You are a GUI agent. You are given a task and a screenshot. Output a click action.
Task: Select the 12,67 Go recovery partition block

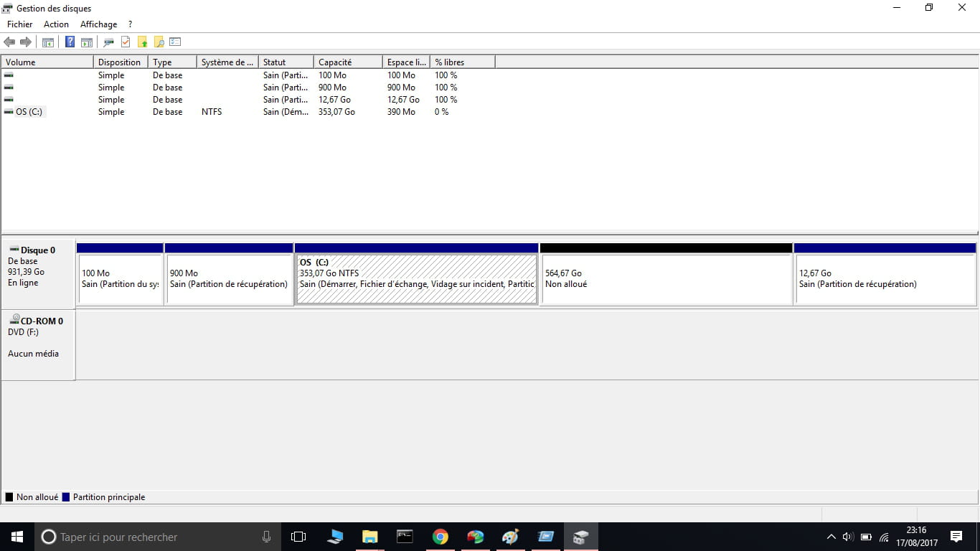[x=885, y=278]
